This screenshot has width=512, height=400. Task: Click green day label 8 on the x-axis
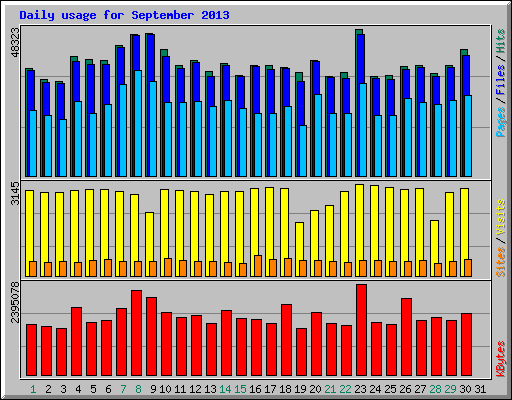point(138,389)
